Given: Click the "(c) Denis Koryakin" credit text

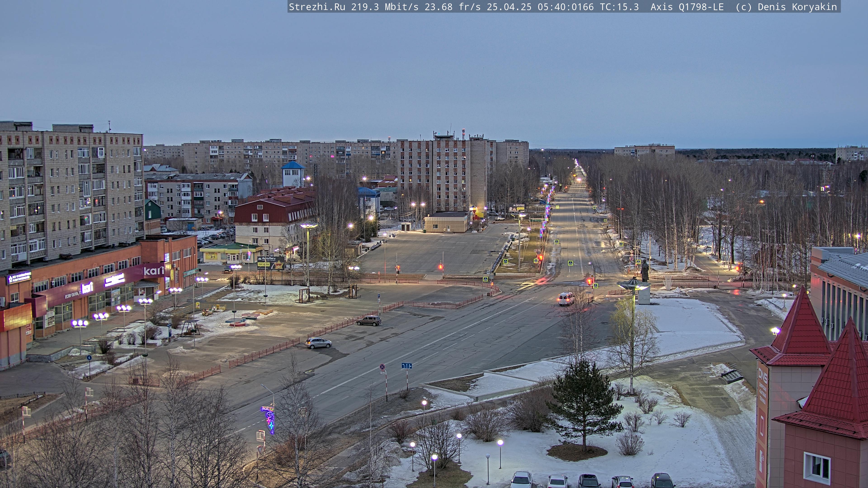Looking at the screenshot, I should 786,7.
